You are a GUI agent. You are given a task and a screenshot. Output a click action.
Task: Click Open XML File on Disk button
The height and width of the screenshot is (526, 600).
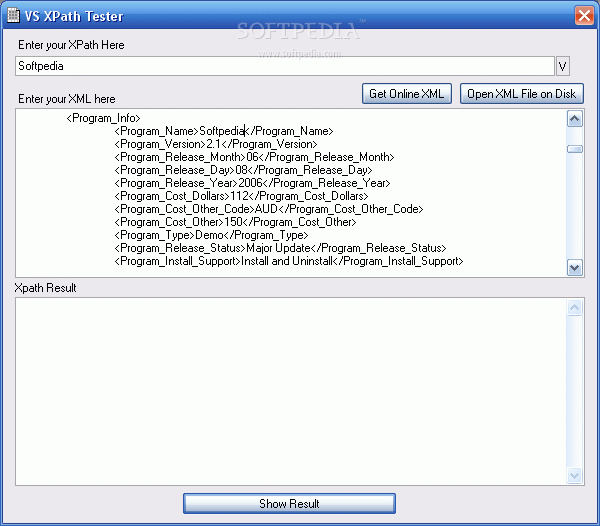(x=522, y=94)
